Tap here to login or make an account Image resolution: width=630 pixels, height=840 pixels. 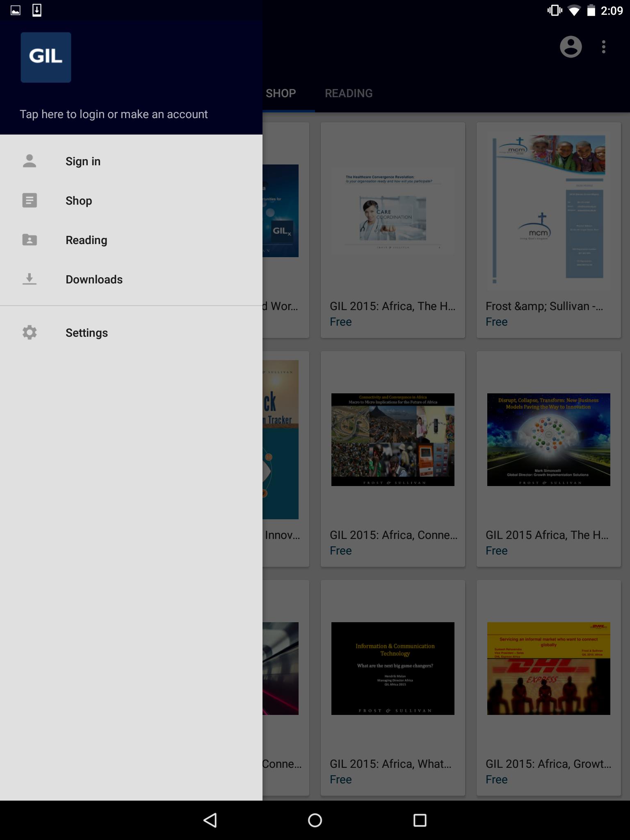[114, 114]
